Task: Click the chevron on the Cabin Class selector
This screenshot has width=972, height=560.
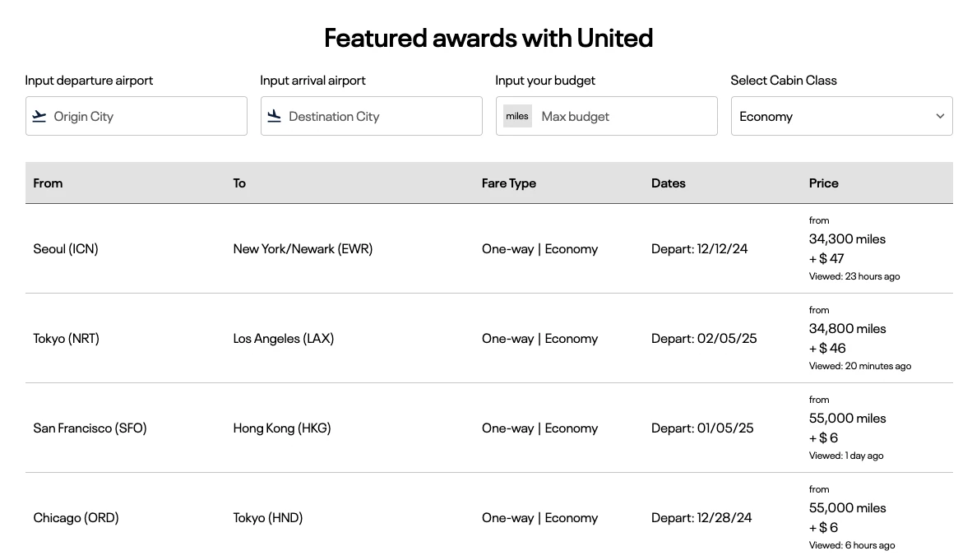Action: click(x=940, y=116)
